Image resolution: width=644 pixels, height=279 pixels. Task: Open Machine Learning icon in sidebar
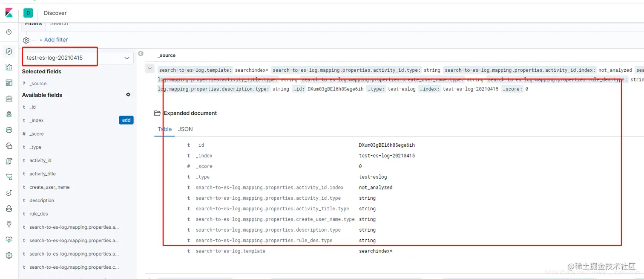pyautogui.click(x=9, y=130)
